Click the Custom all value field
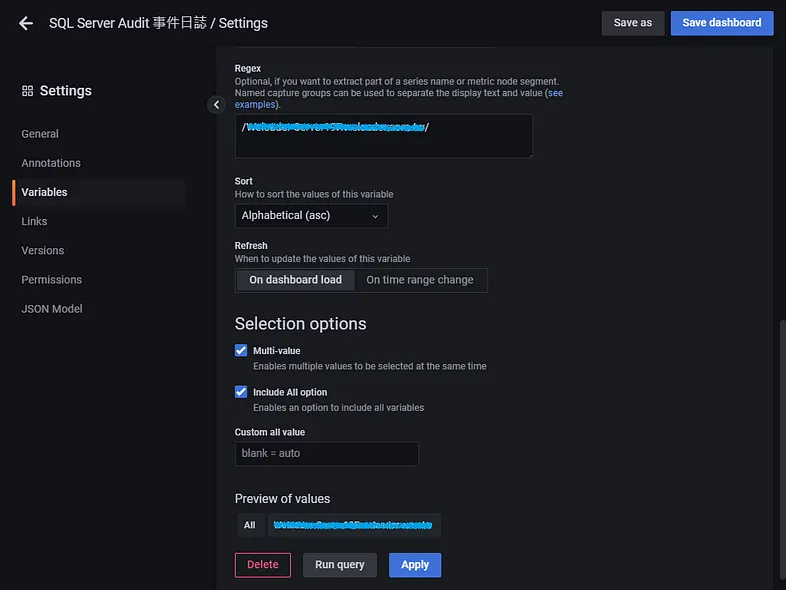 click(326, 454)
